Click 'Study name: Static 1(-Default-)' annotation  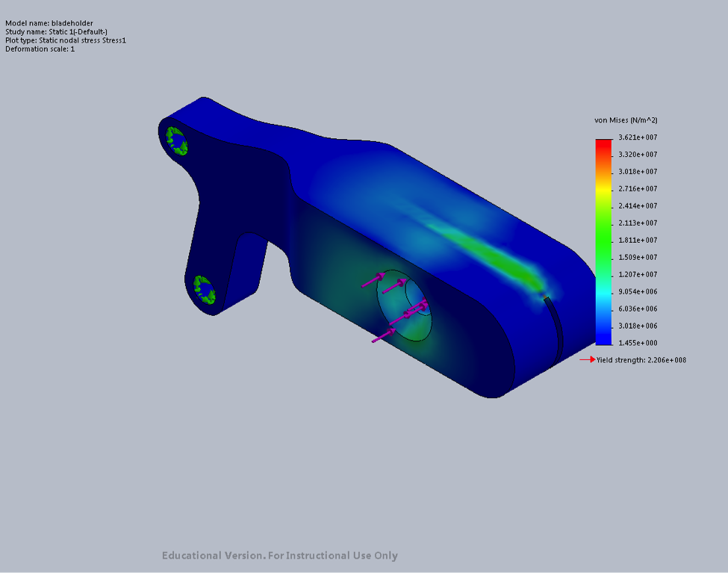tap(56, 31)
